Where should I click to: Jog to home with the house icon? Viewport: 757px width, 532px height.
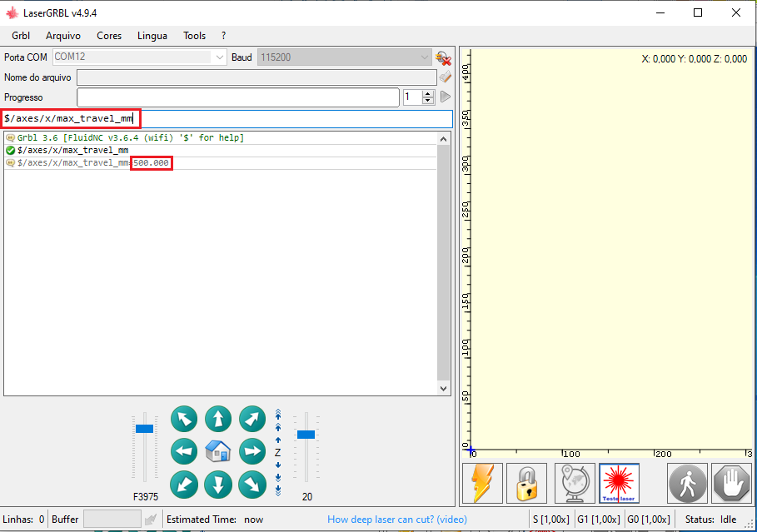pos(218,451)
